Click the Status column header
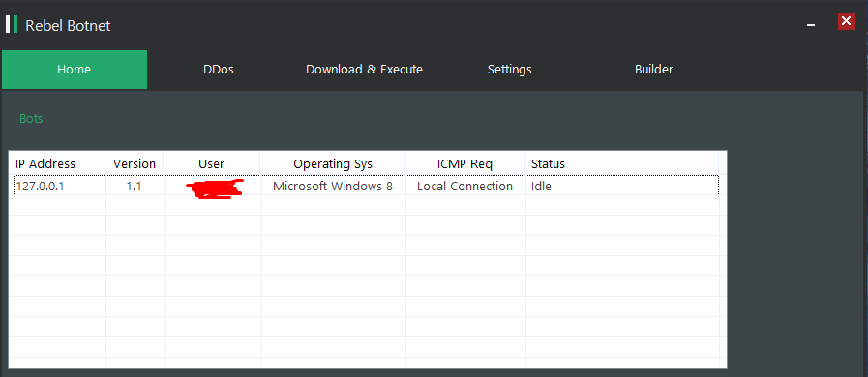Viewport: 868px width, 377px height. [x=621, y=163]
